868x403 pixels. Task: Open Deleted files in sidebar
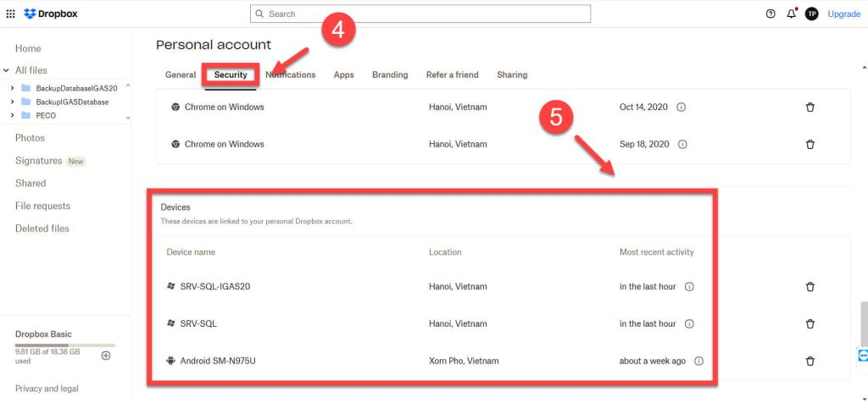[42, 229]
